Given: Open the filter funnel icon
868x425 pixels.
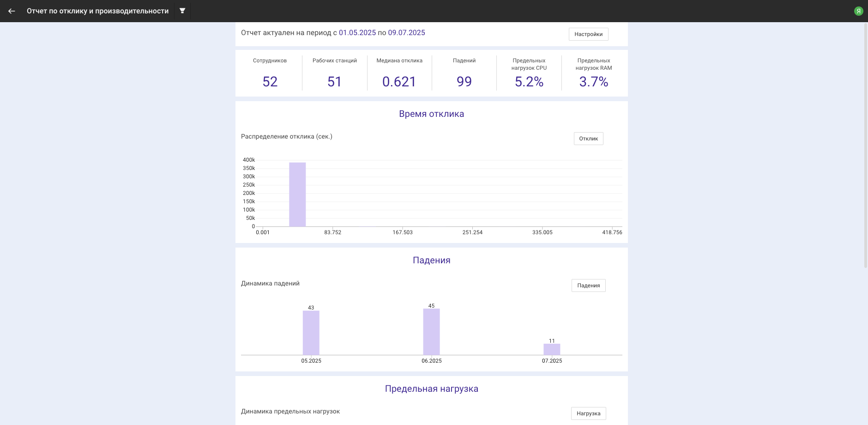Looking at the screenshot, I should [182, 11].
